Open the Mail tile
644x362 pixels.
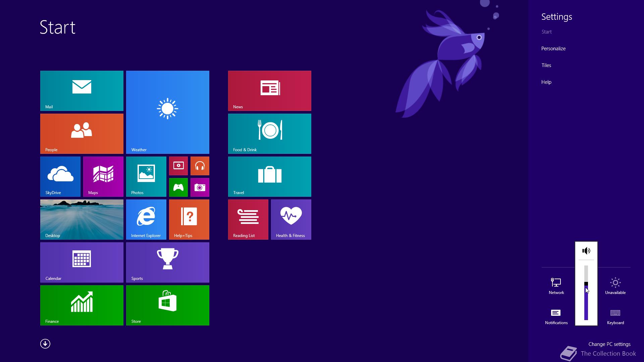(82, 91)
